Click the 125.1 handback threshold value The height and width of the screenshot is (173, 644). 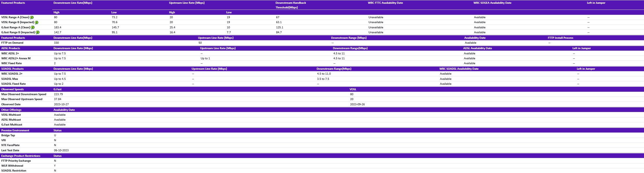click(x=280, y=27)
